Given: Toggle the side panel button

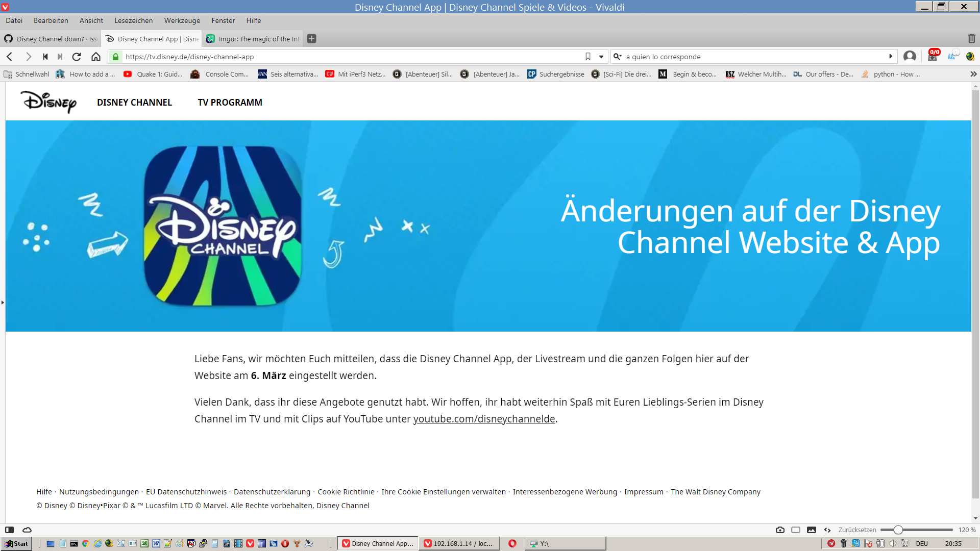Looking at the screenshot, I should tap(9, 530).
